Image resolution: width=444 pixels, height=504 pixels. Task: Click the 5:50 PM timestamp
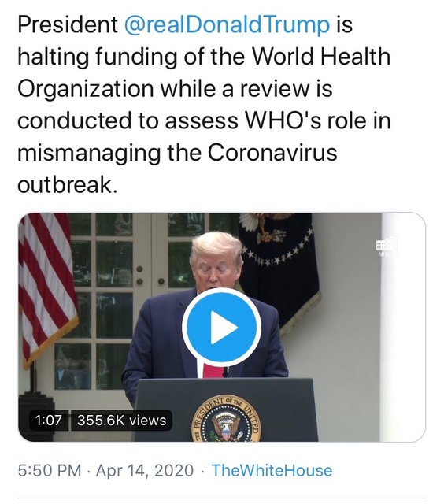[50, 471]
